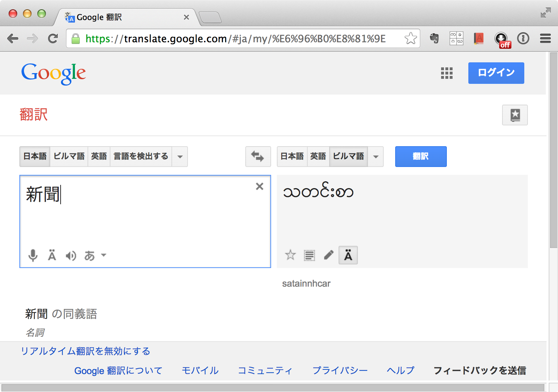Select 日本語 as source language

(35, 157)
